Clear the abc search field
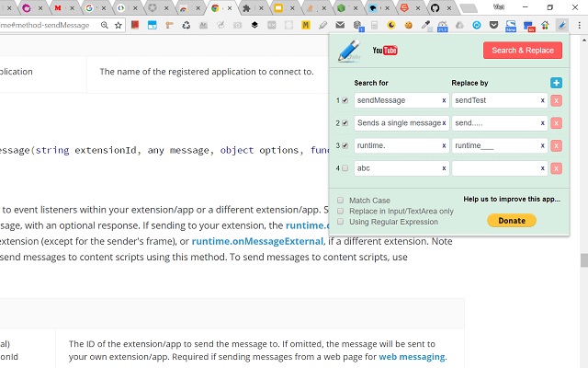This screenshot has width=588, height=368. 444,168
